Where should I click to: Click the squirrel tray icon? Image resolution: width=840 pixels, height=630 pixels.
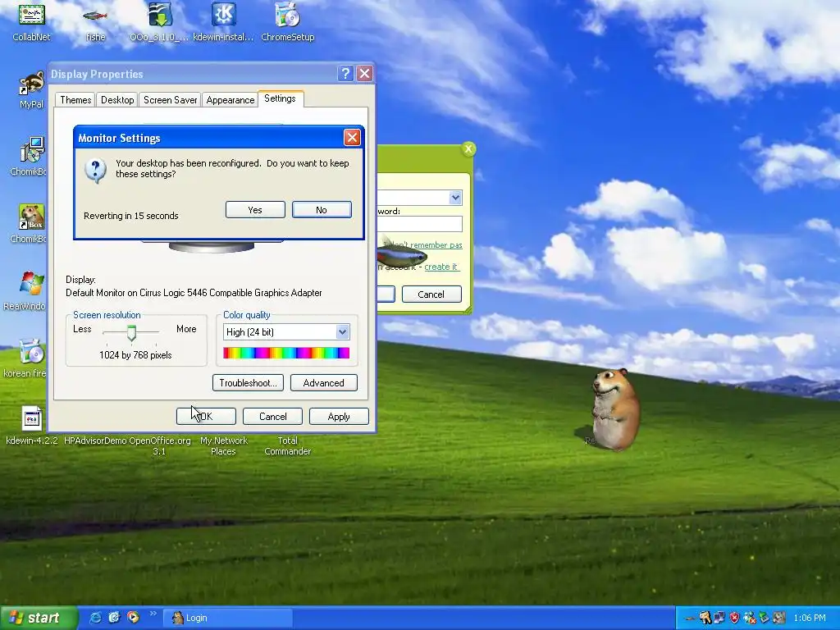pyautogui.click(x=705, y=619)
